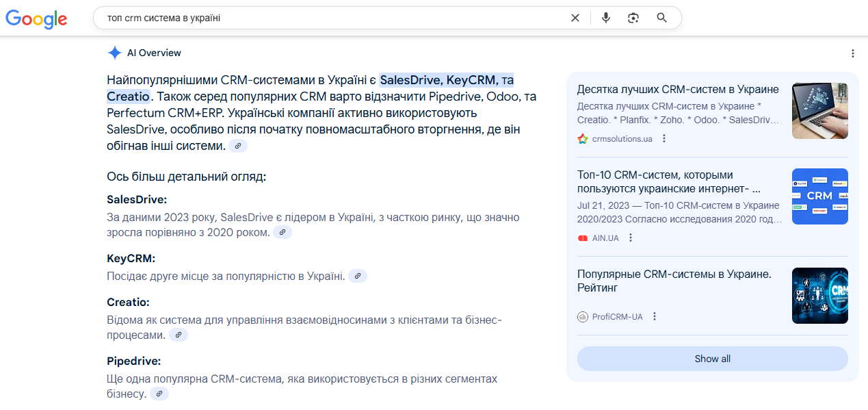This screenshot has width=868, height=410.
Task: Open 'Топ-10 CRM-систем' AIN.UA article
Action: [669, 182]
